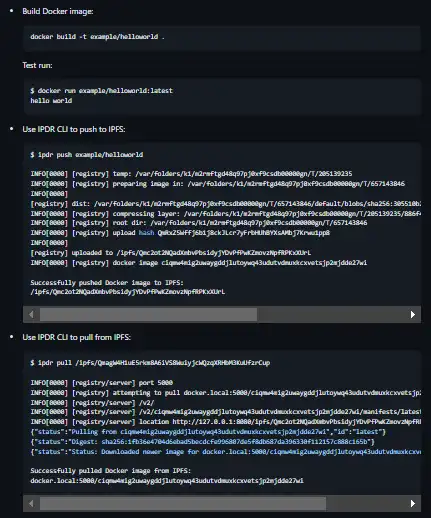Viewport: 431px width, 518px height.
Task: Click the 'Test run:' label
Action: tap(37, 65)
